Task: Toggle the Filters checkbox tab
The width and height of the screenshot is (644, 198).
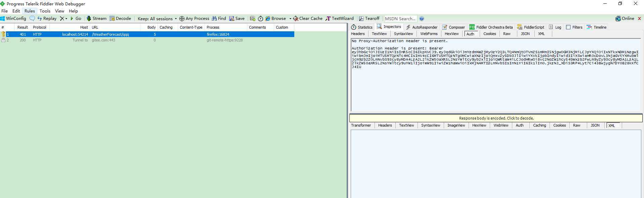Action: (x=574, y=27)
